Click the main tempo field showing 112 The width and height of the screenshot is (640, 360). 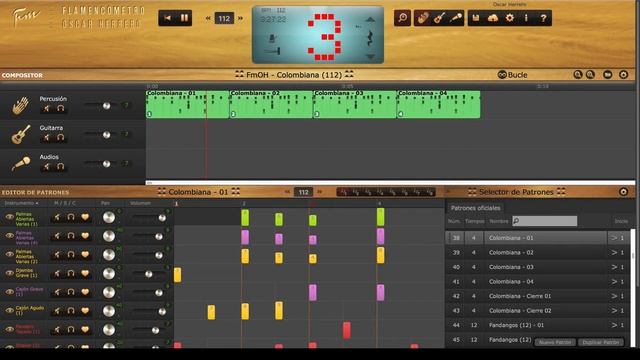click(x=224, y=18)
